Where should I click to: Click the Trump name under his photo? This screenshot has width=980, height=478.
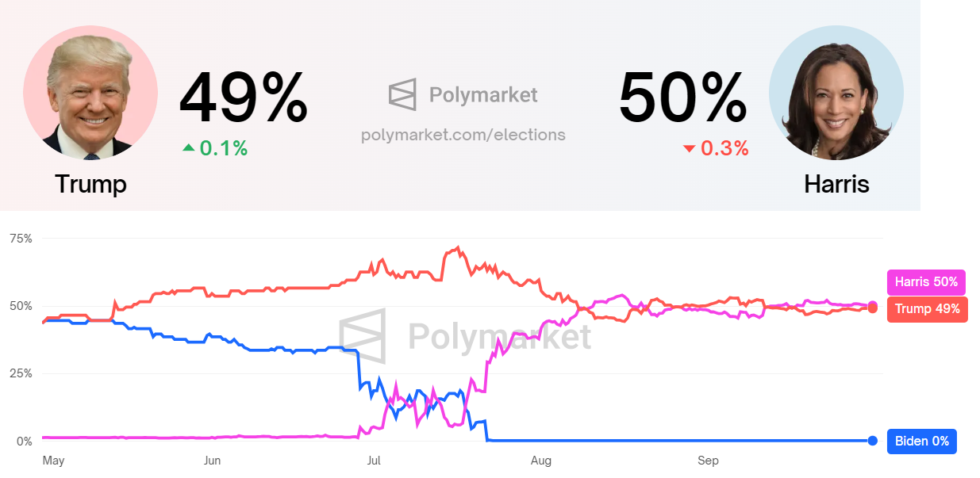coord(90,184)
